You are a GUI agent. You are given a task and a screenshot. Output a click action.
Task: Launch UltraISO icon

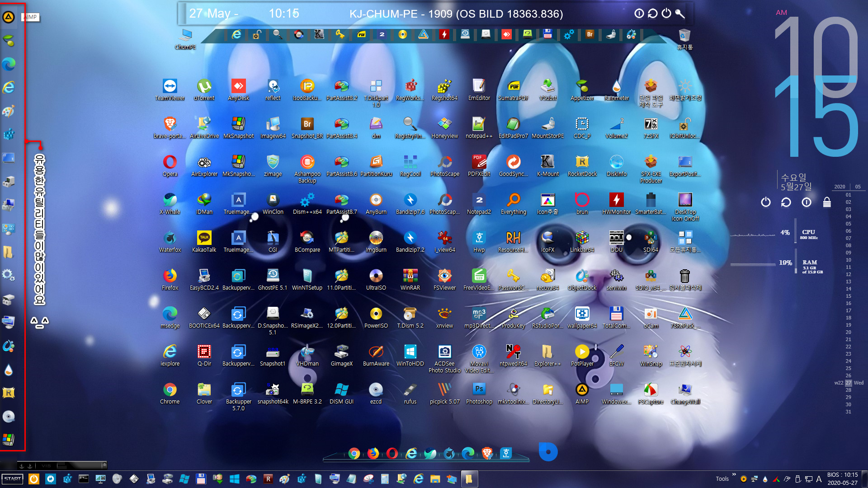(x=376, y=279)
